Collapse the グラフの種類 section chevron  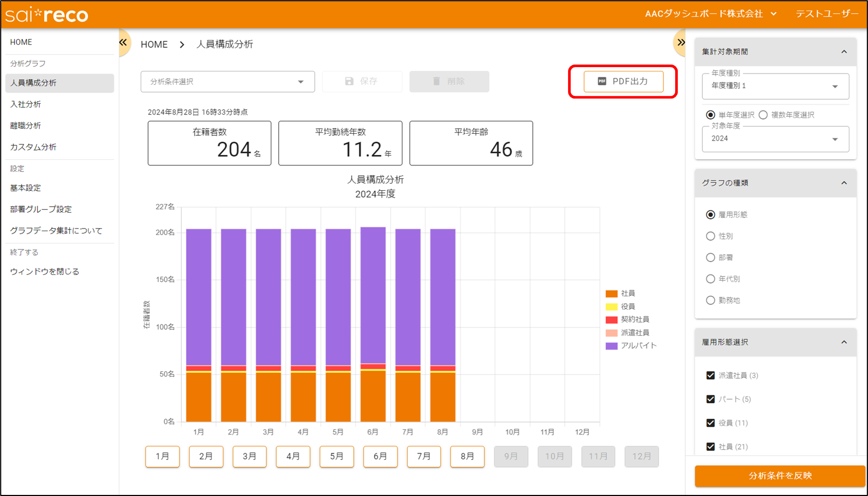[x=843, y=183]
